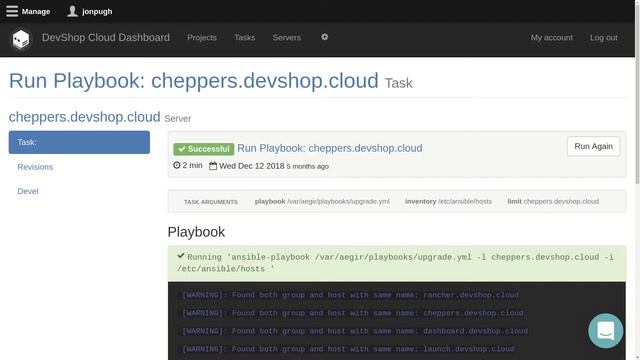640x360 pixels.
Task: Click the inventory value /etc/ansible/hosts
Action: pos(465,201)
